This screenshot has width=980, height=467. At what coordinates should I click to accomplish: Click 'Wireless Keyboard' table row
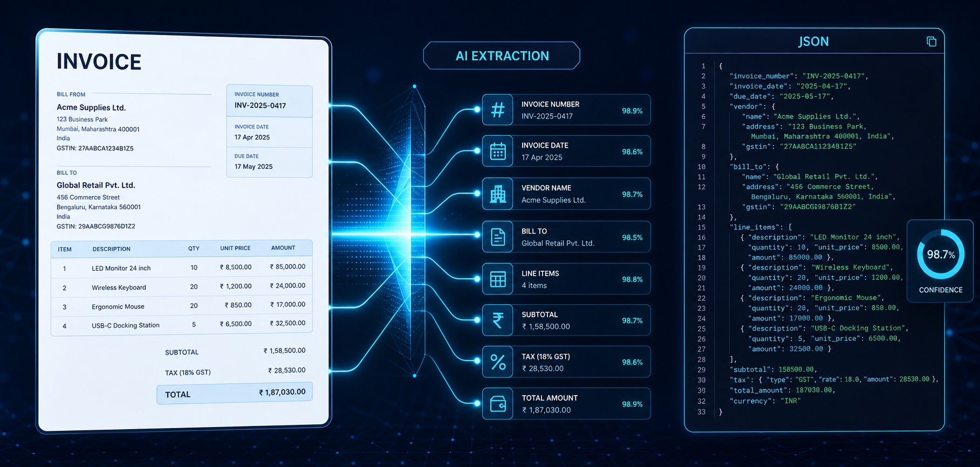coord(182,287)
